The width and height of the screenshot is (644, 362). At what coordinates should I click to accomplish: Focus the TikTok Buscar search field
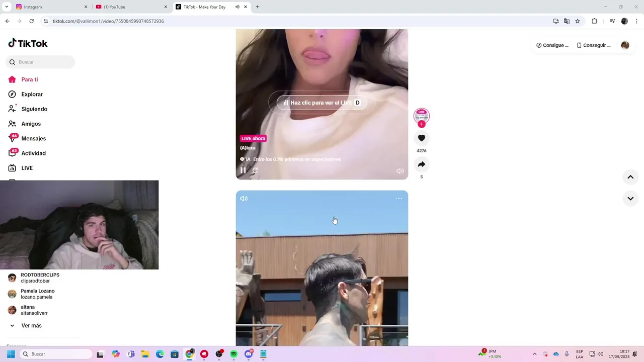click(40, 62)
